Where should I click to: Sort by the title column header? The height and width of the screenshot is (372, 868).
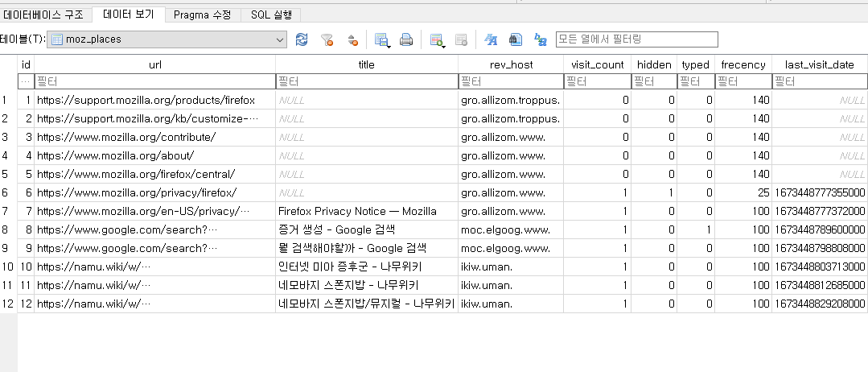coord(367,64)
